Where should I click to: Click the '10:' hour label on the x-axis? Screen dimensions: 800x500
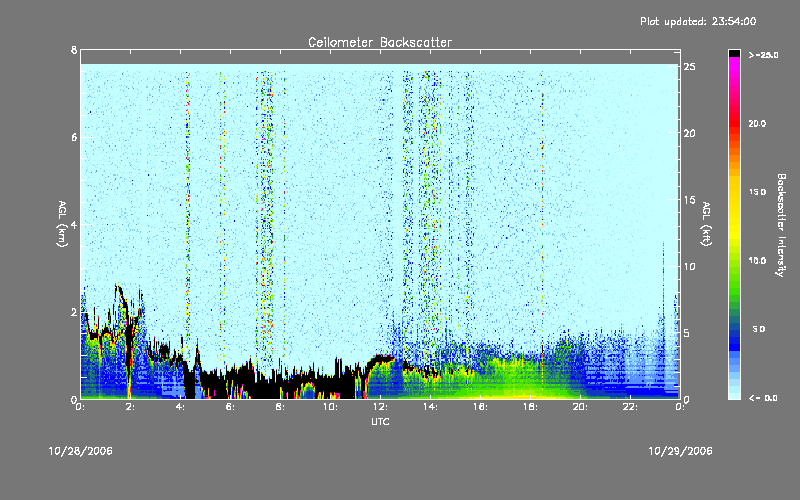click(x=330, y=407)
